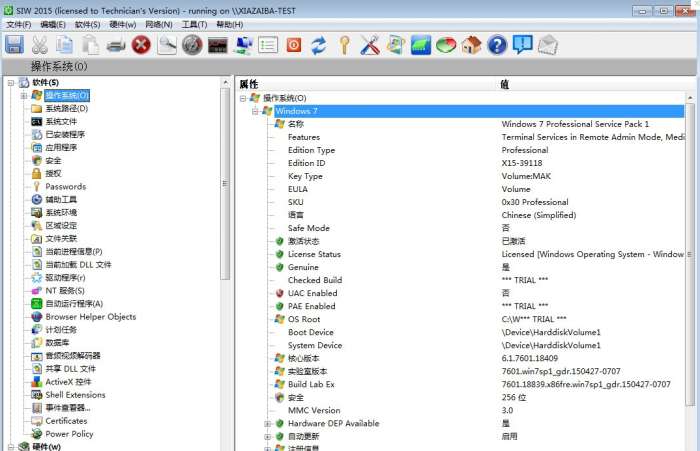Click the Paste clipboard toolbar icon

(x=90, y=45)
